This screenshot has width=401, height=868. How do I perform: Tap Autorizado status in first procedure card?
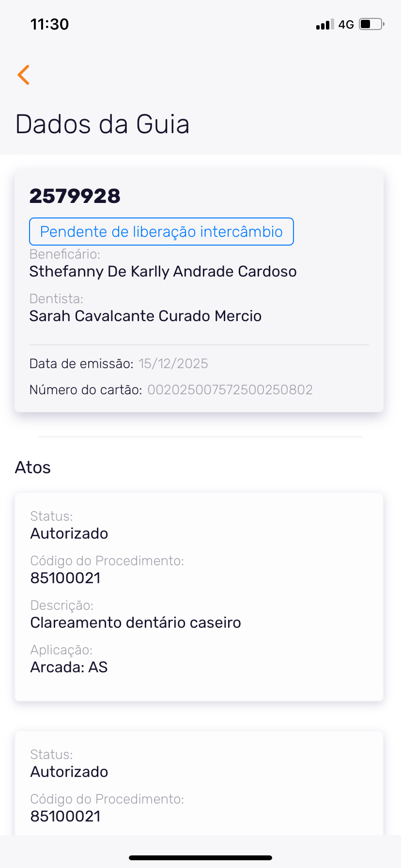point(69,533)
